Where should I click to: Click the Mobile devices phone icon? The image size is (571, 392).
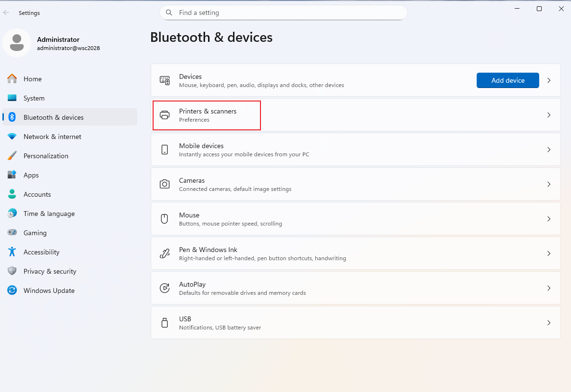[x=165, y=150]
